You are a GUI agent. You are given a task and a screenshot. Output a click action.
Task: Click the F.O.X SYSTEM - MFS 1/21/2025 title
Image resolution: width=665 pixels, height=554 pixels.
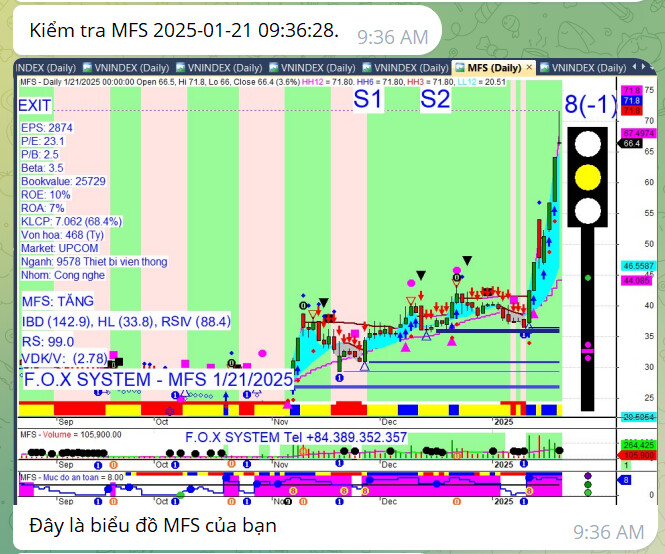(x=158, y=380)
